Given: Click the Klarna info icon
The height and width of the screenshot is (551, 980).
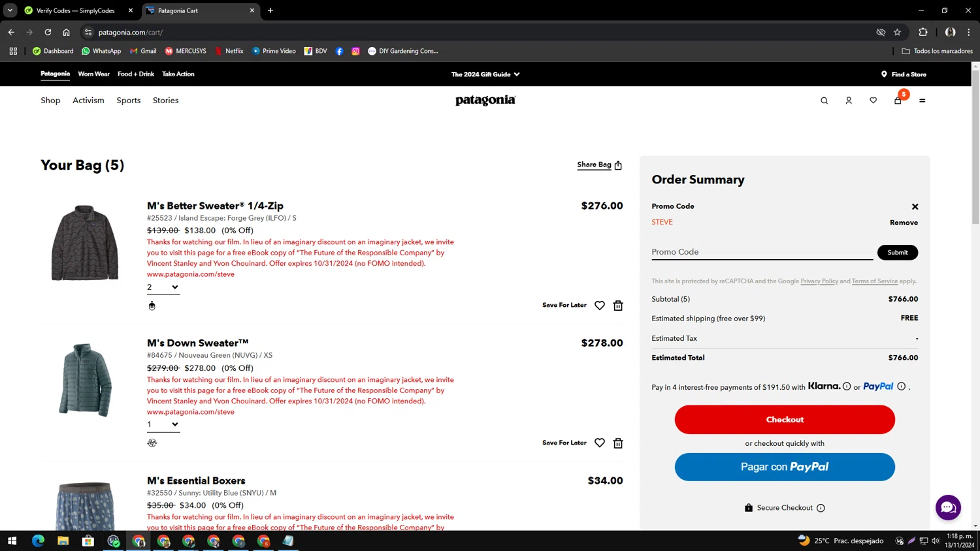Looking at the screenshot, I should [847, 386].
